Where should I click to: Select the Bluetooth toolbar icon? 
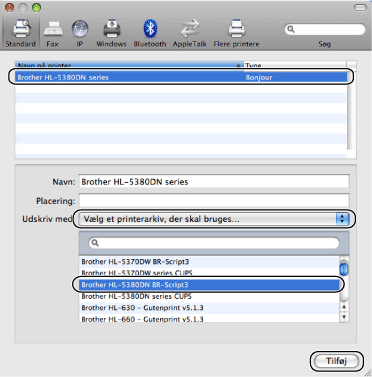(x=150, y=33)
